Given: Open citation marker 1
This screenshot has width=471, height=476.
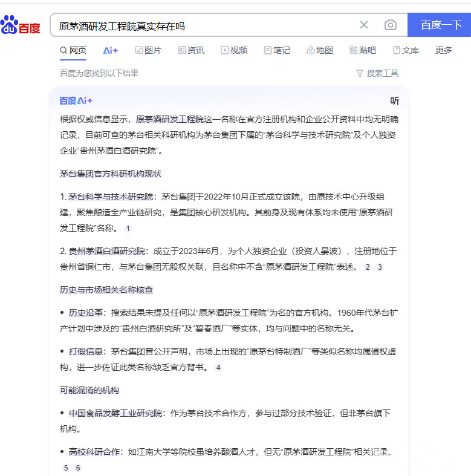Looking at the screenshot, I should [128, 229].
